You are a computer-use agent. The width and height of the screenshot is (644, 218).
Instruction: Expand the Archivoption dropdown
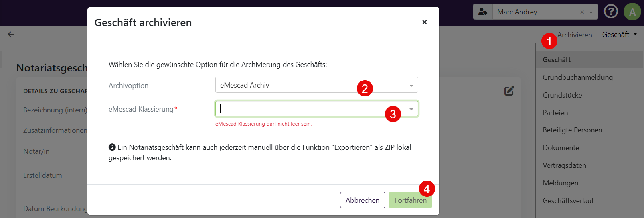411,86
